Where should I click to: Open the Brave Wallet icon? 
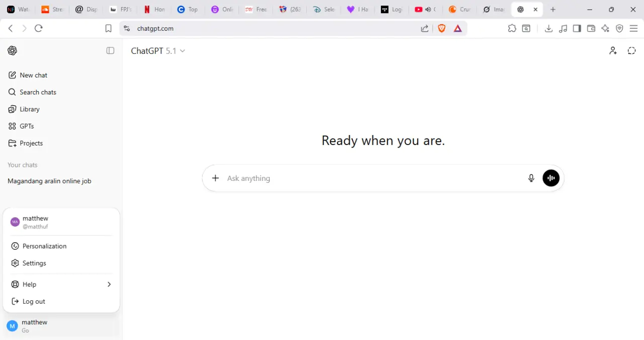pos(591,29)
